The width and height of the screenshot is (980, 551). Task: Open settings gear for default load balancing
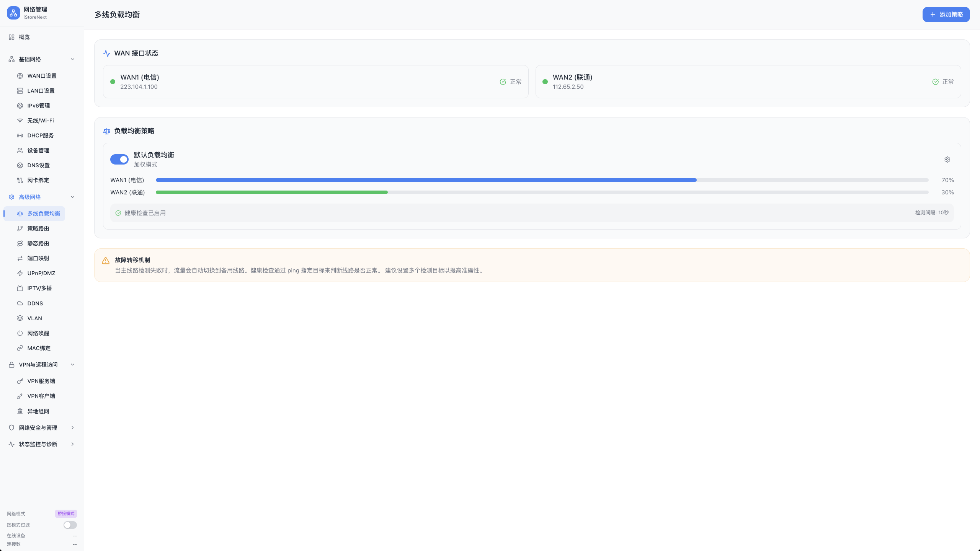(x=947, y=160)
